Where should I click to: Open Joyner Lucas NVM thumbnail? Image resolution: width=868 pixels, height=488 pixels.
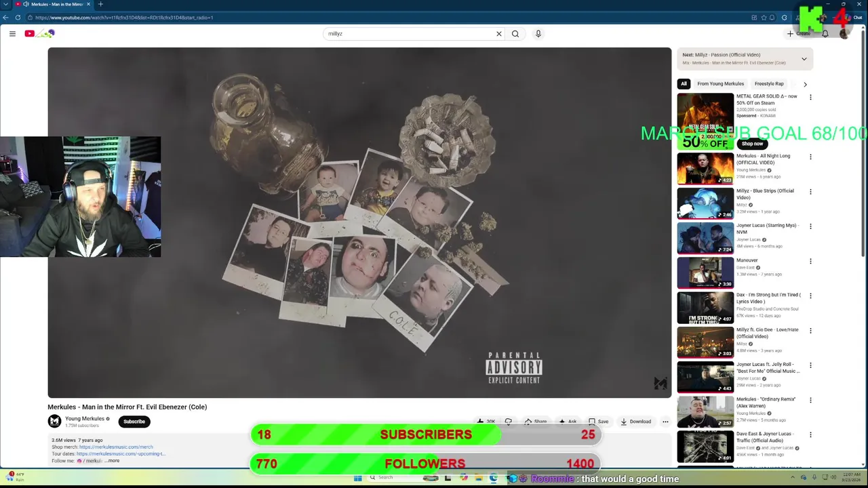[705, 238]
